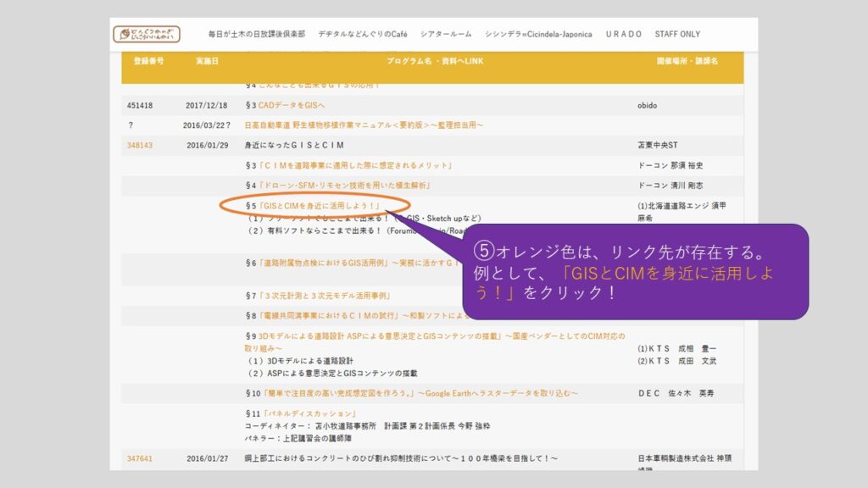
Task: Open §3 CIMを道路事業に適用 link
Action: coord(354,166)
